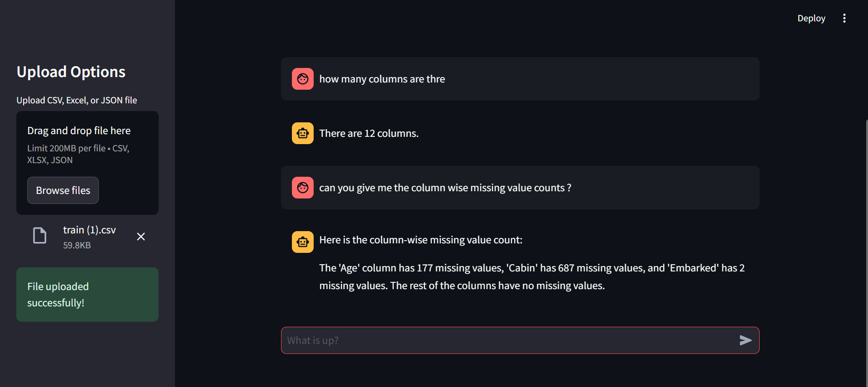This screenshot has width=868, height=387.
Task: Click the "how many columns are thre" message
Action: (x=382, y=79)
